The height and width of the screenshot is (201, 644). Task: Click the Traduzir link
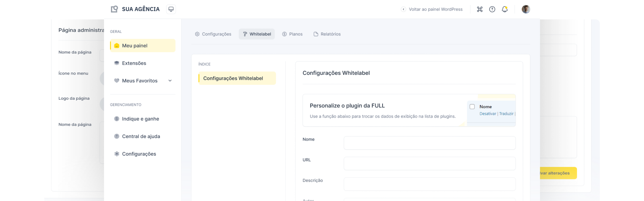coord(506,114)
